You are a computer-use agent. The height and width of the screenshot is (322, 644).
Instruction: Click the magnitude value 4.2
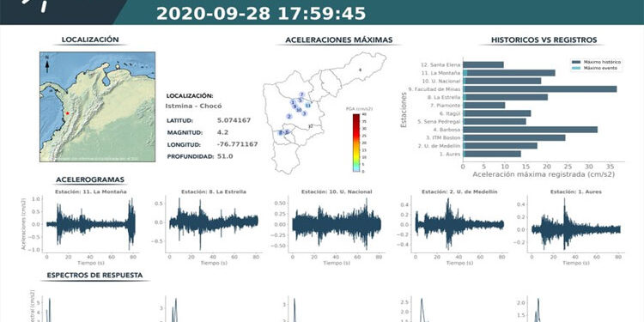pyautogui.click(x=222, y=132)
